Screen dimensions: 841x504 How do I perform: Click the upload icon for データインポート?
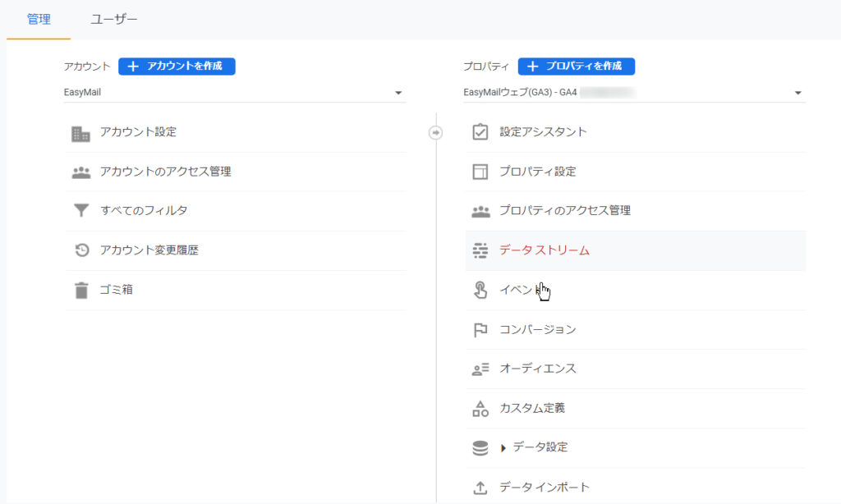[x=480, y=488]
